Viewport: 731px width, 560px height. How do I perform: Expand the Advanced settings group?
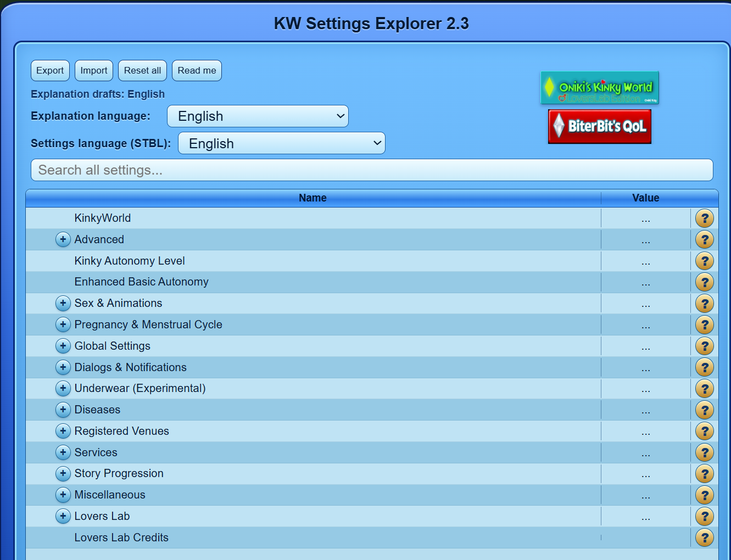tap(63, 239)
